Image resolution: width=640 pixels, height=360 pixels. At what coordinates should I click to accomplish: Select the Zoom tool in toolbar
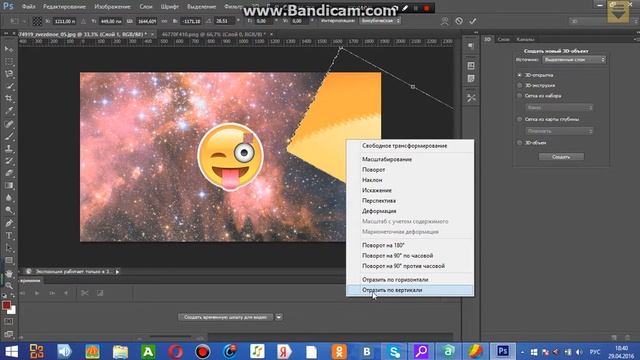coord(9,285)
